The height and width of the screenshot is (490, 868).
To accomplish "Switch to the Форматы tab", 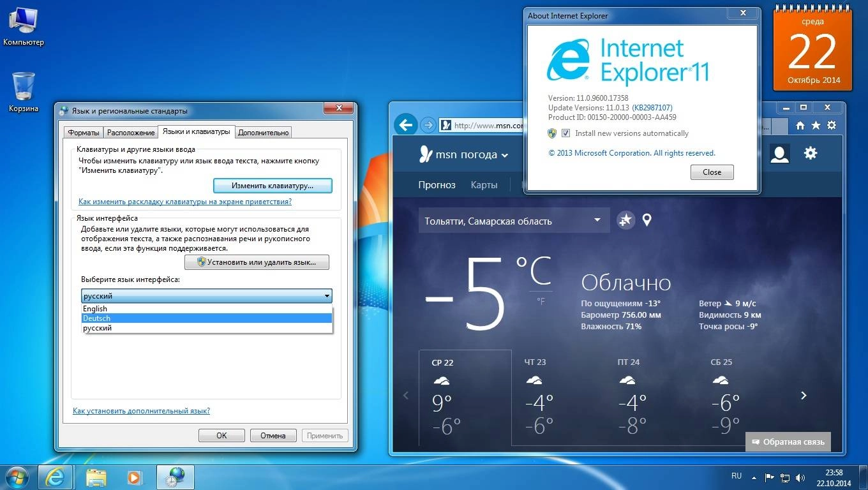I will 84,133.
